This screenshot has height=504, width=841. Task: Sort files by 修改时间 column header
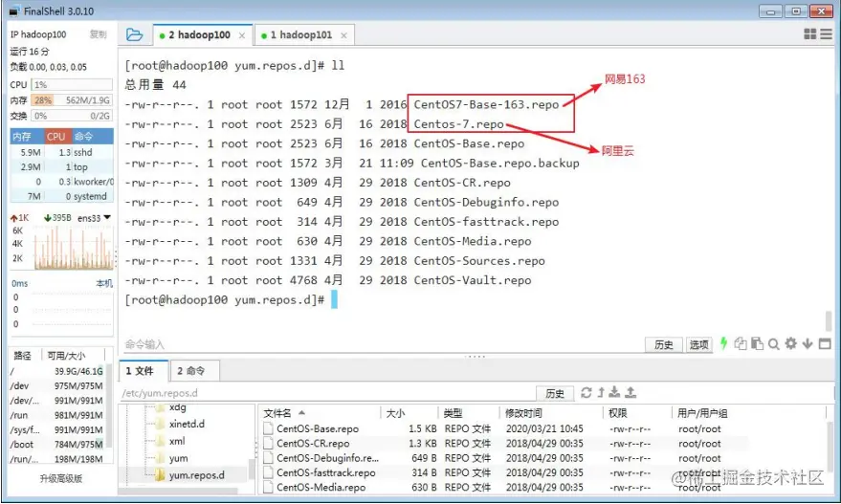pyautogui.click(x=551, y=413)
